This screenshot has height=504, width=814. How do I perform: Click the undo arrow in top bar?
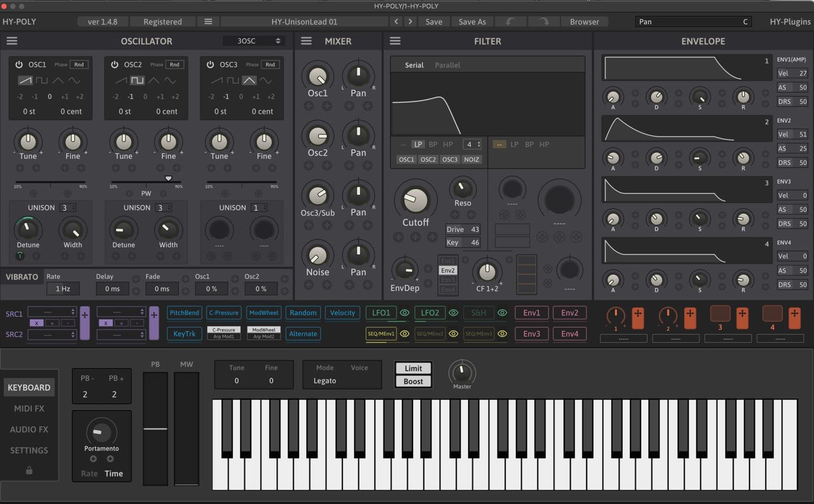[x=511, y=22]
